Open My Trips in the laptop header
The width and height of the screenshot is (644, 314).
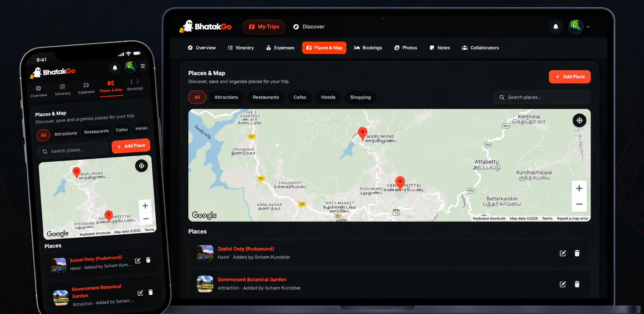click(264, 27)
